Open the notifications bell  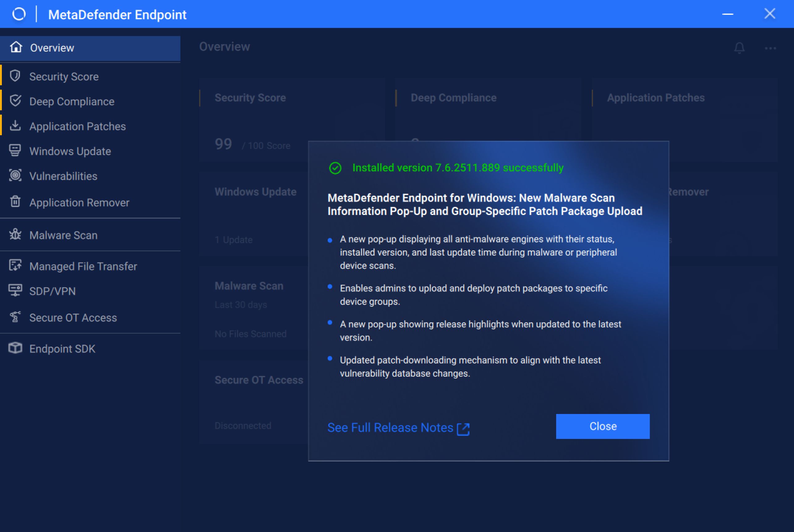[x=739, y=48]
